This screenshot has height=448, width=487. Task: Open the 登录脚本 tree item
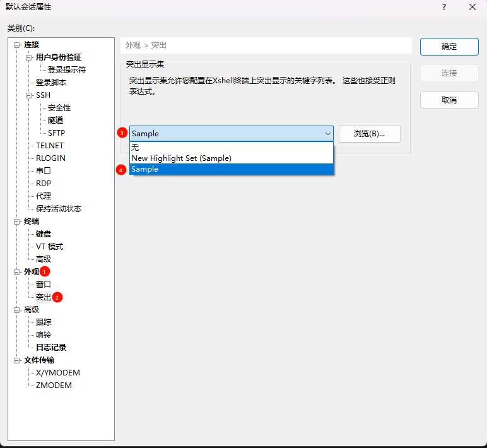[x=51, y=83]
